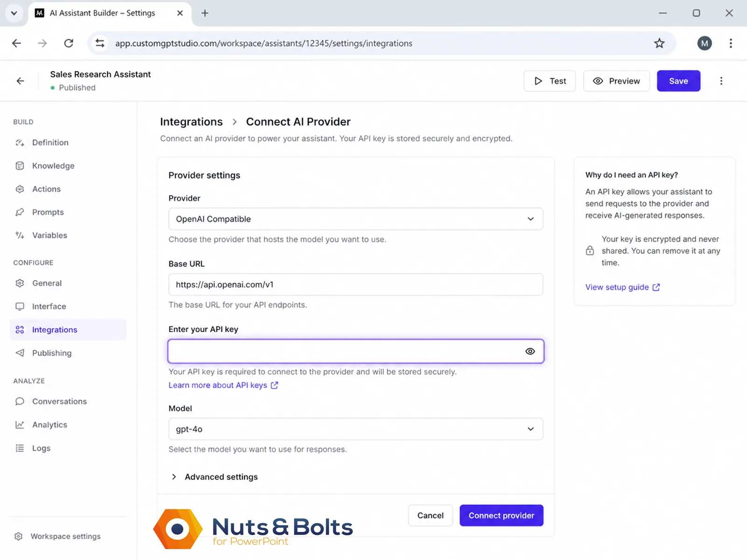Open the Provider dropdown
The width and height of the screenshot is (747, 560).
click(356, 219)
